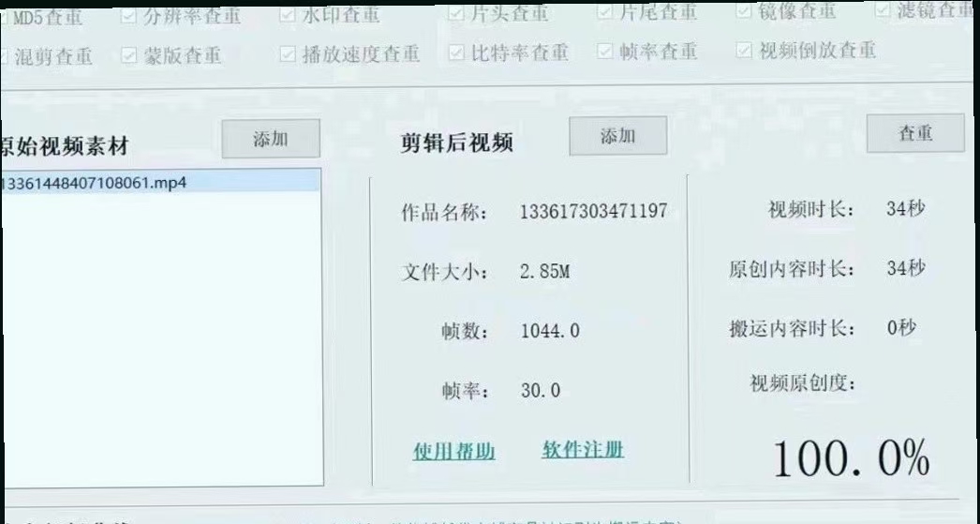Select 13361448407108061.mp4 in the list
The width and height of the screenshot is (980, 524).
coord(160,183)
